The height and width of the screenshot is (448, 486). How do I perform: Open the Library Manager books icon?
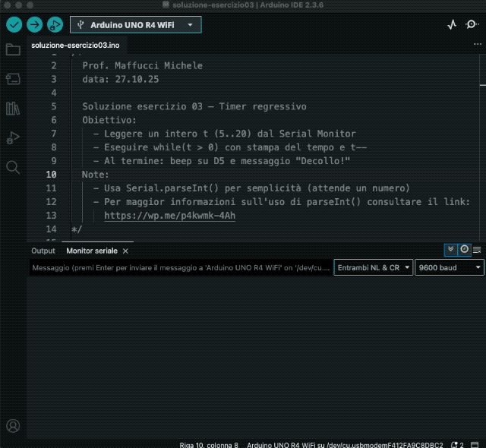13,109
